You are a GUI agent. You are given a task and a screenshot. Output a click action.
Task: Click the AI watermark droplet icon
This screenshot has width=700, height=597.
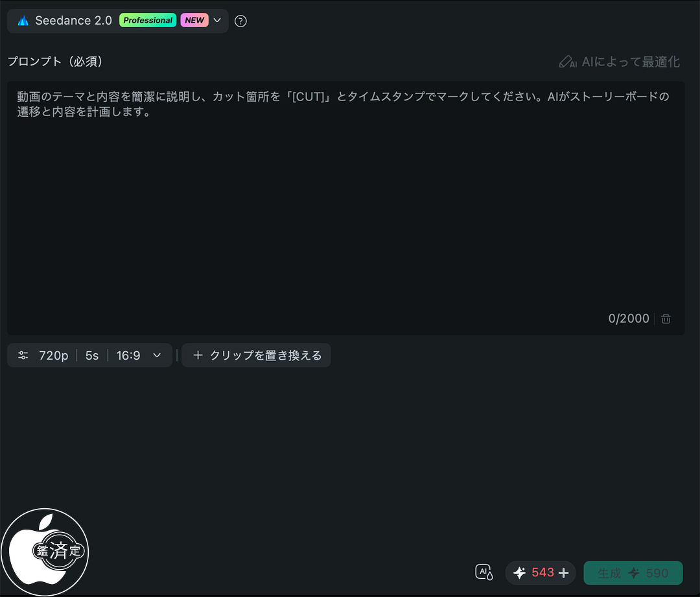pos(484,572)
